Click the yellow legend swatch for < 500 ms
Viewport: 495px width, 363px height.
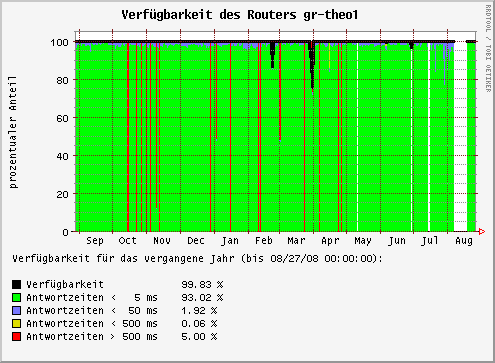pos(16,323)
